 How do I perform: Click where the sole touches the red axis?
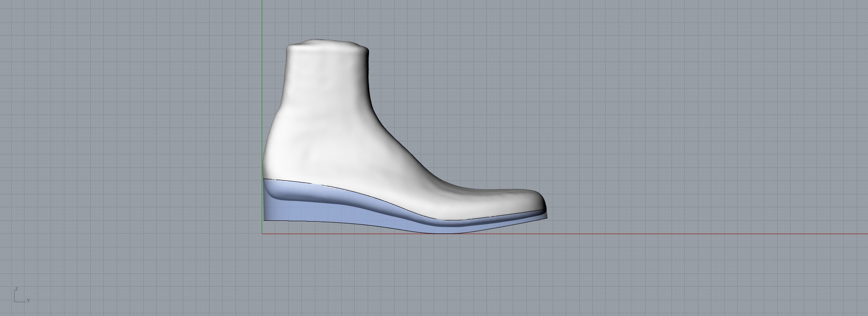446,233
